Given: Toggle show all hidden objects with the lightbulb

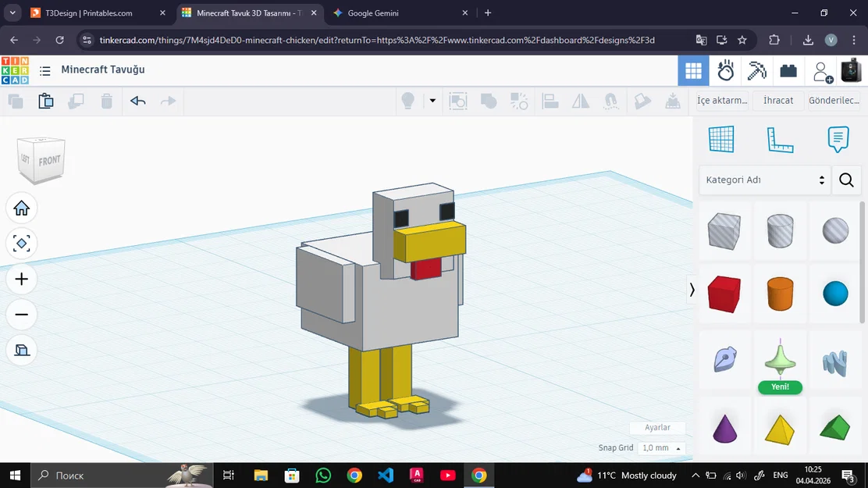Looking at the screenshot, I should [408, 100].
